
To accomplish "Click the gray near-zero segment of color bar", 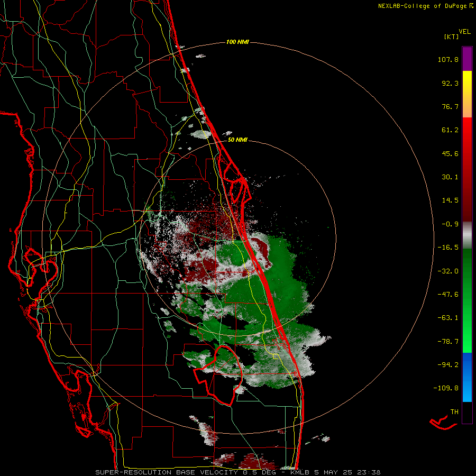I will pos(467,235).
